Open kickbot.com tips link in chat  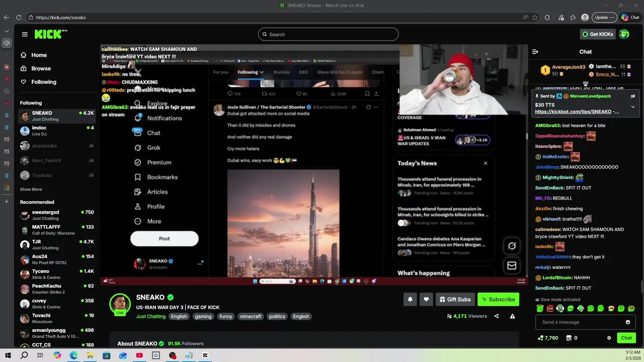pos(573,112)
